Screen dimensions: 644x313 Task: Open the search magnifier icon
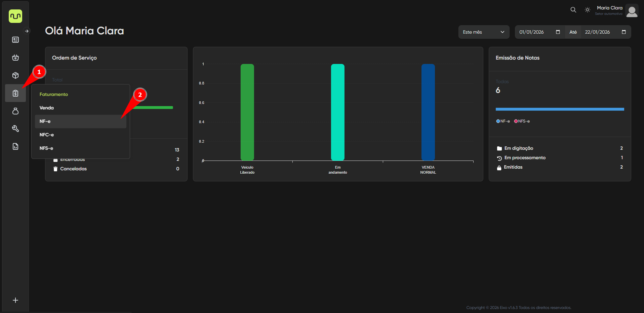[x=573, y=10]
